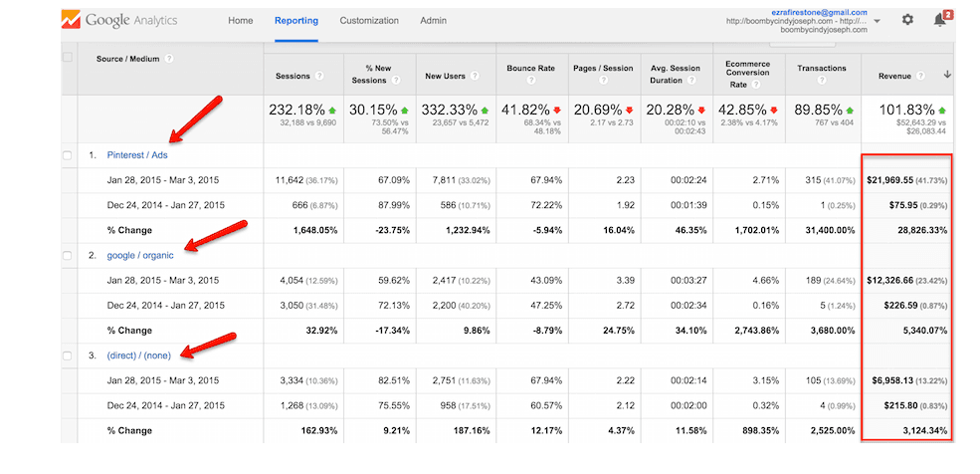
Task: Go to the Home tab
Action: (241, 21)
